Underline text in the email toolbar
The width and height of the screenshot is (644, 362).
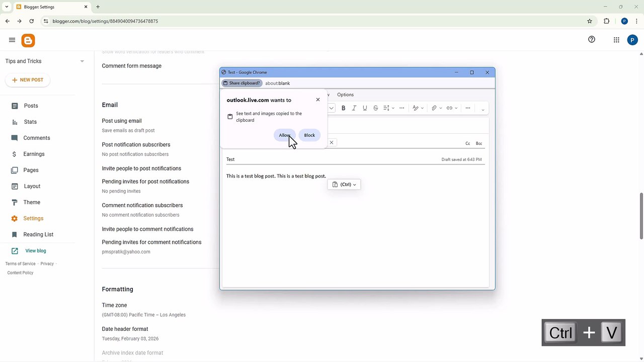coord(365,108)
